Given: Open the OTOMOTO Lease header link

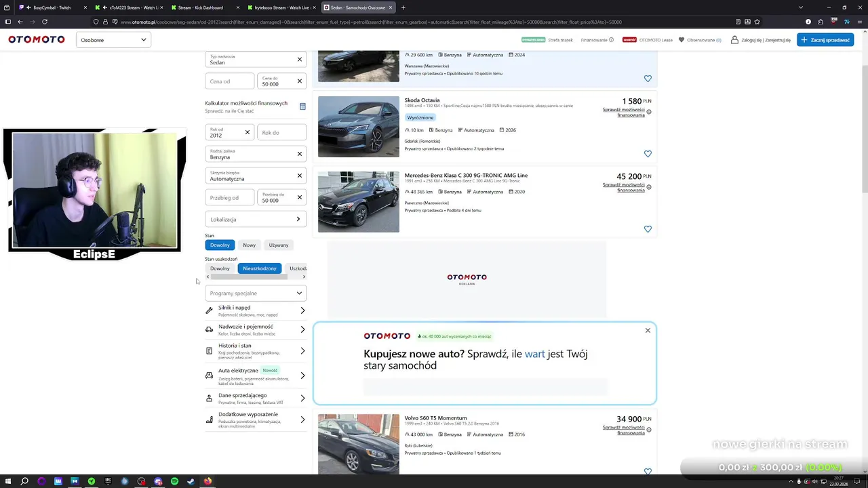Looking at the screenshot, I should coord(656,40).
